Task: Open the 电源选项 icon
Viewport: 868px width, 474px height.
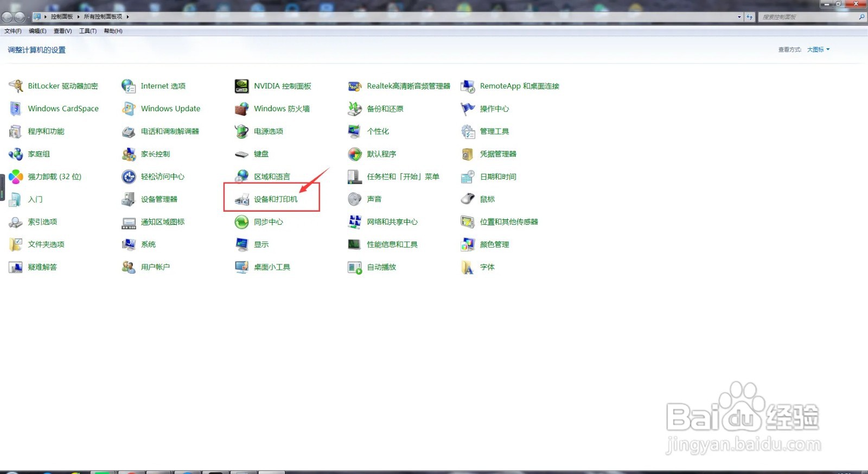Action: [x=241, y=131]
